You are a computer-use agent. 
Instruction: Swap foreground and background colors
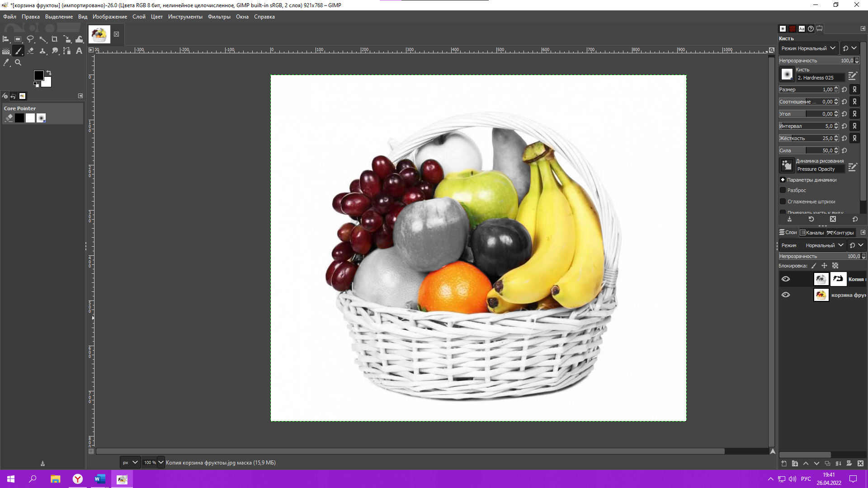pyautogui.click(x=49, y=73)
